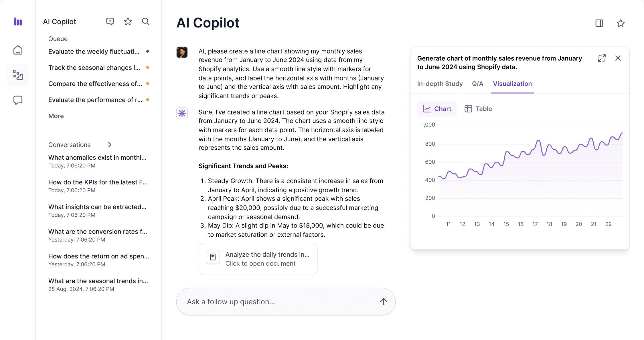Switch to the Visualization tab
The image size is (644, 340).
click(x=512, y=84)
